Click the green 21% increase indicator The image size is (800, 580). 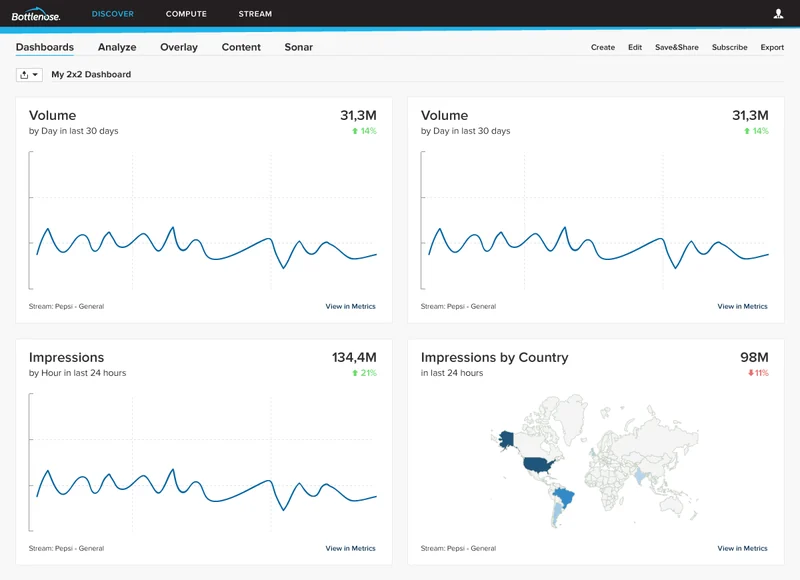(x=364, y=373)
